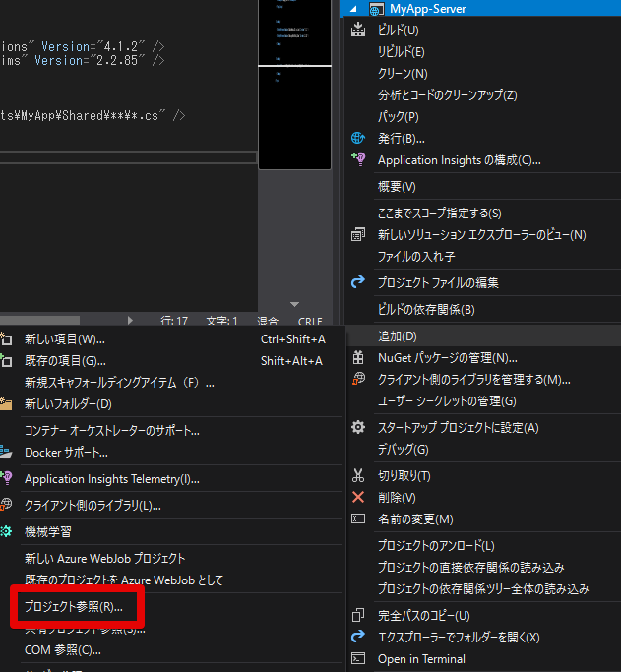Click the Application Insights Telemetry lightbulb icon
The image size is (621, 672).
click(6, 478)
